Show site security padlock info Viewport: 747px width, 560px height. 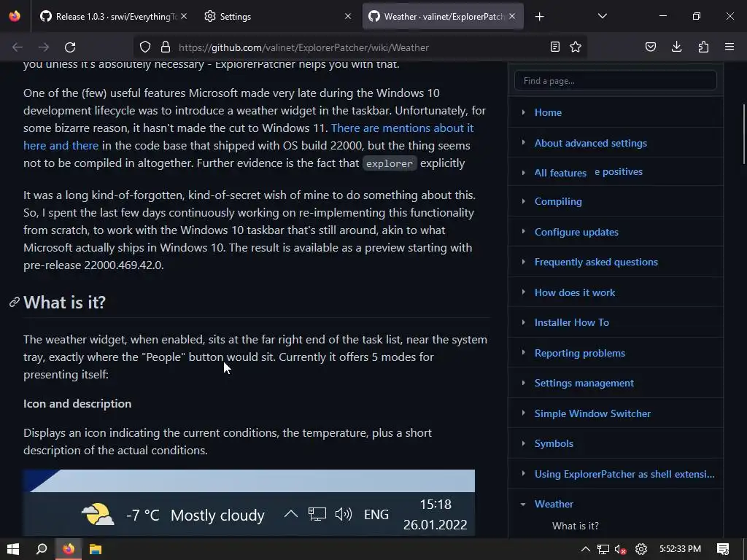click(166, 47)
